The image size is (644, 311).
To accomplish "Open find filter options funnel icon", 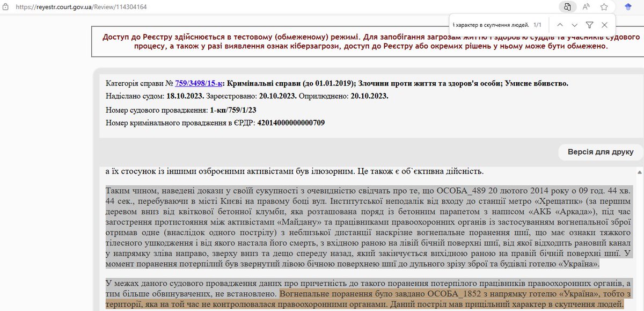I will point(589,25).
